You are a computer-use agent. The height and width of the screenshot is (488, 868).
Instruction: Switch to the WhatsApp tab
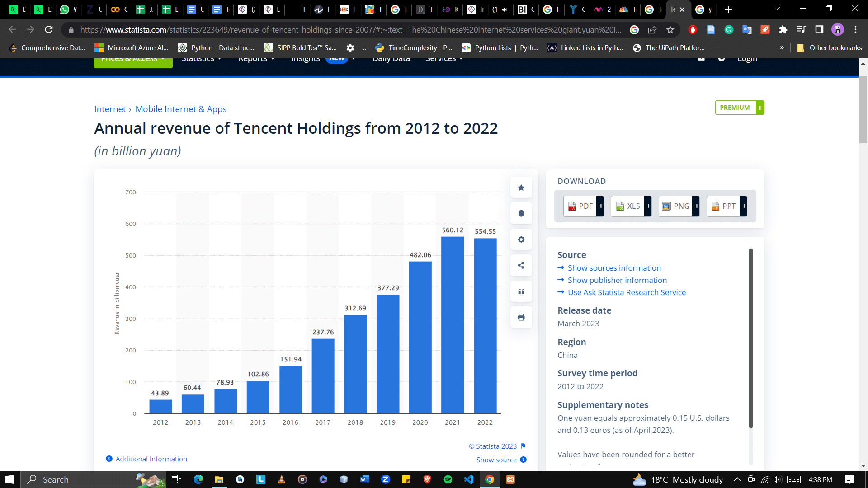[x=69, y=9]
